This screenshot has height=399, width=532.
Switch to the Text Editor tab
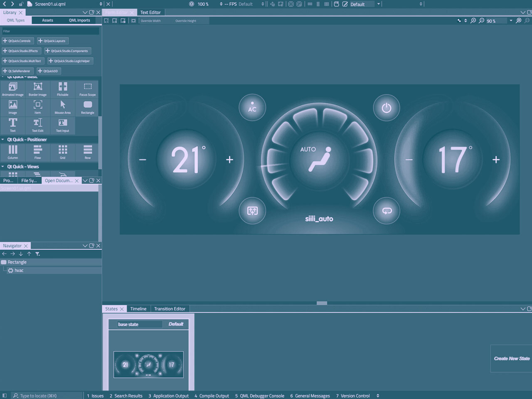(x=150, y=12)
